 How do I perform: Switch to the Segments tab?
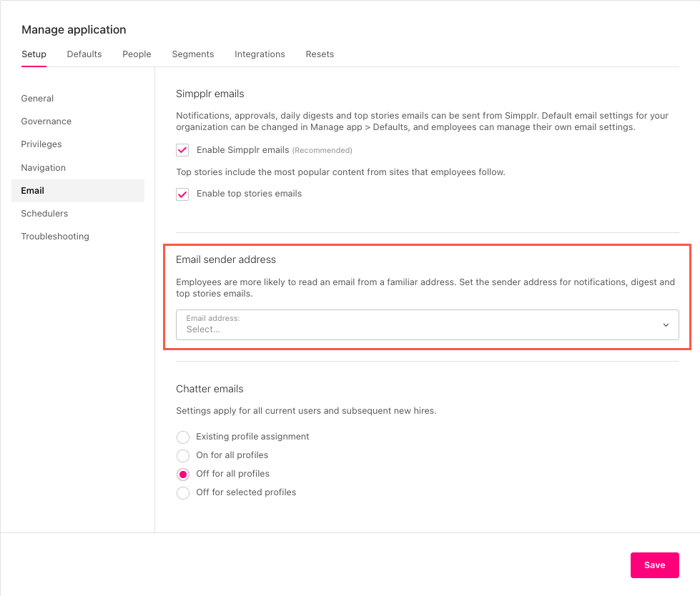tap(192, 54)
